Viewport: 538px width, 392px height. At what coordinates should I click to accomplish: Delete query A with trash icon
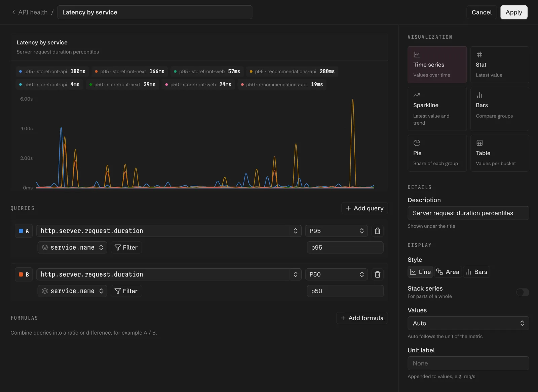378,231
